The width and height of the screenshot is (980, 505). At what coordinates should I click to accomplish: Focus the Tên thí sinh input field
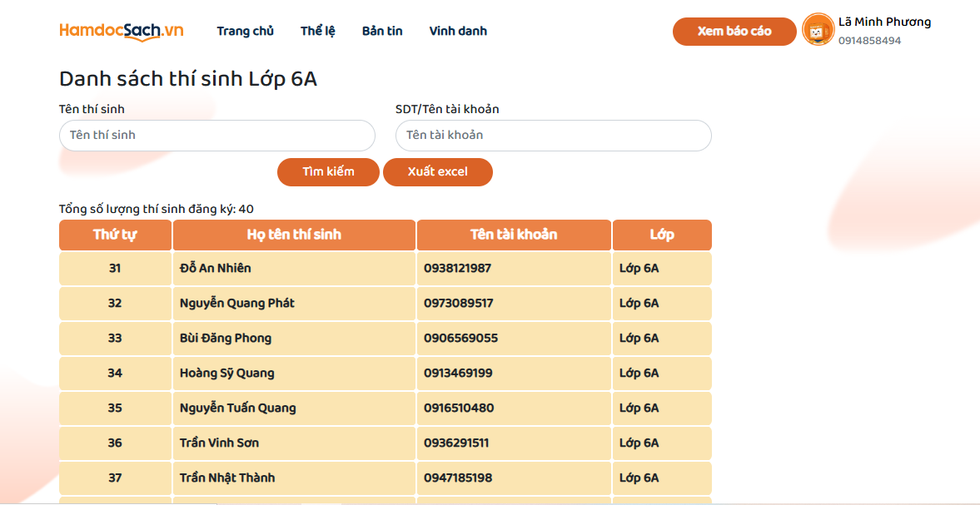tap(216, 136)
